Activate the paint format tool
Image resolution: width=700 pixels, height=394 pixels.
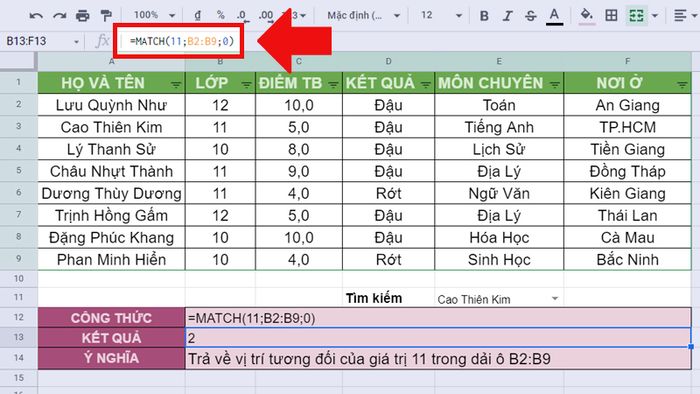106,16
